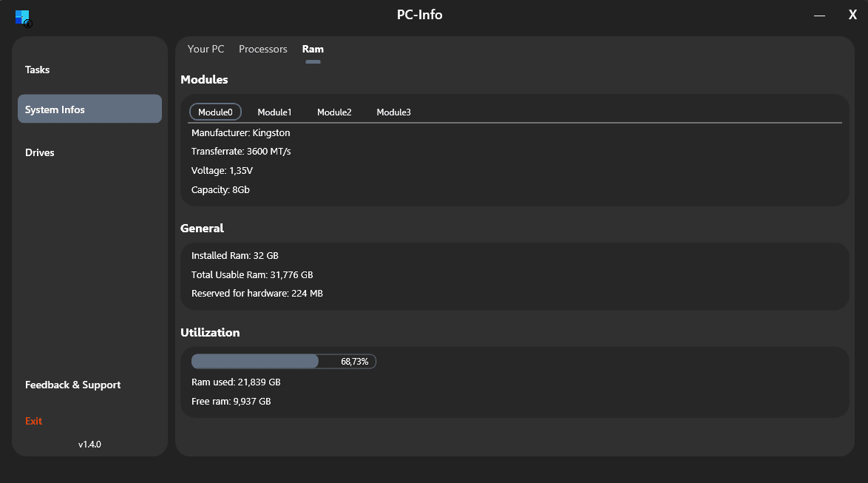The height and width of the screenshot is (483, 868).
Task: Minimize the PC-Info window
Action: point(819,14)
